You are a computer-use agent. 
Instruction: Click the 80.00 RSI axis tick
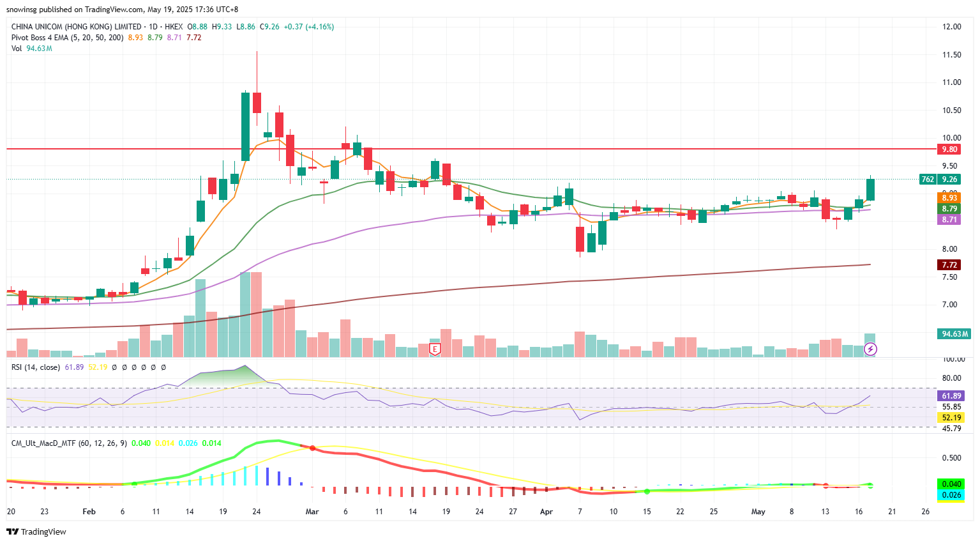tap(951, 378)
